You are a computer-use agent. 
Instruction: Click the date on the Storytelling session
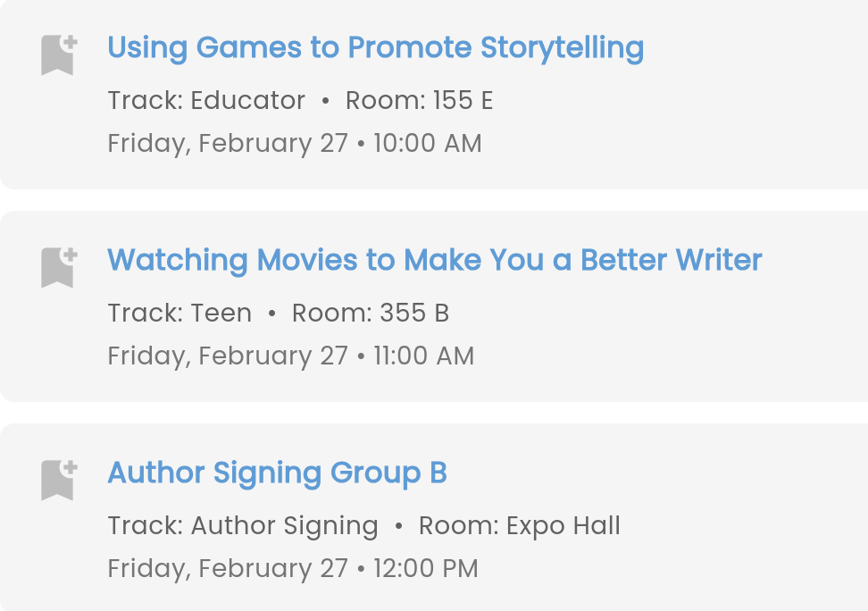click(228, 144)
